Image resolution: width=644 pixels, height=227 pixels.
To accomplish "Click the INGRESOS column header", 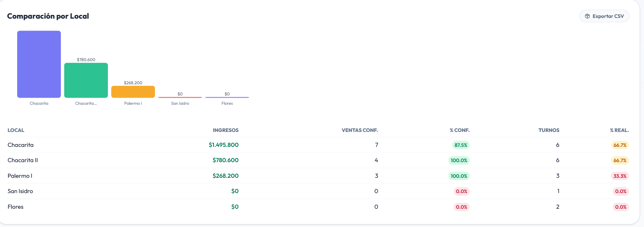I will (225, 130).
